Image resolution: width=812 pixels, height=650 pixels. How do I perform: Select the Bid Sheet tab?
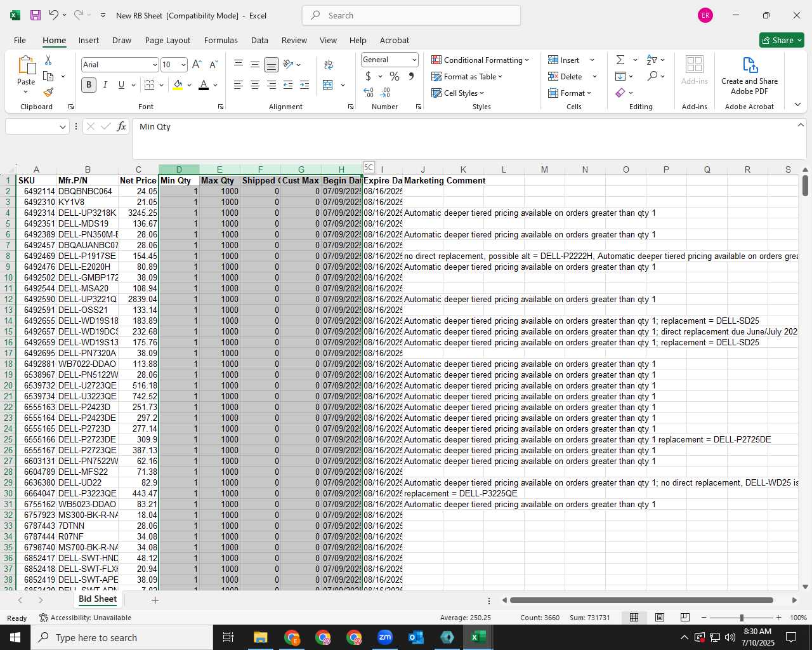[98, 599]
